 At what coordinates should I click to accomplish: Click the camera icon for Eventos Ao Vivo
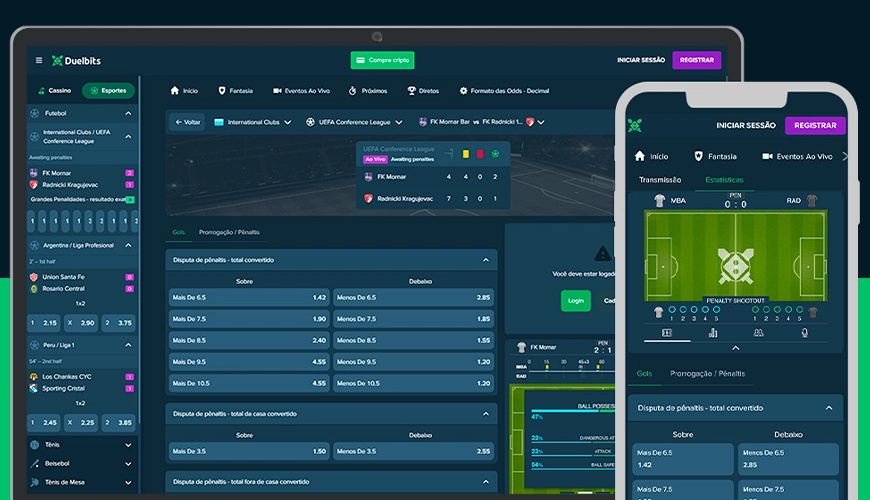pos(277,90)
